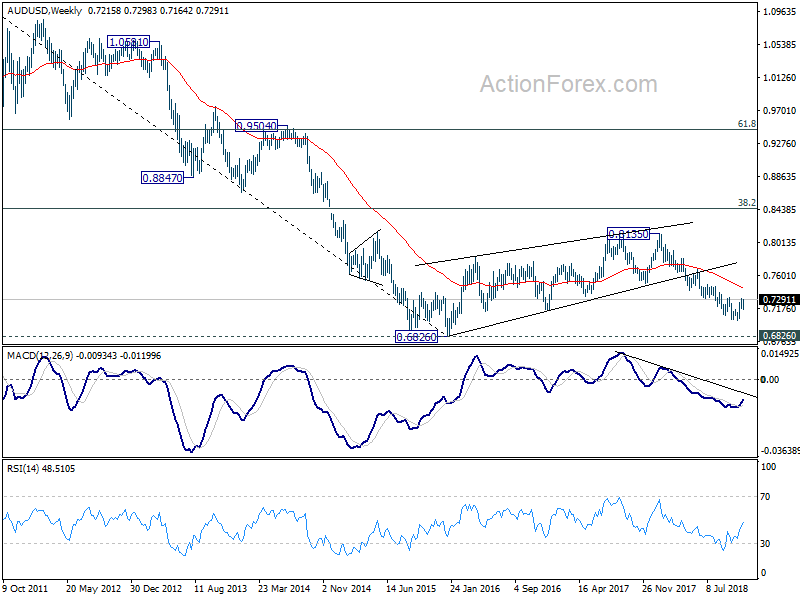Screen dimensions: 800x600
Task: Click the 16 Apr 2017 date marker
Action: click(604, 588)
